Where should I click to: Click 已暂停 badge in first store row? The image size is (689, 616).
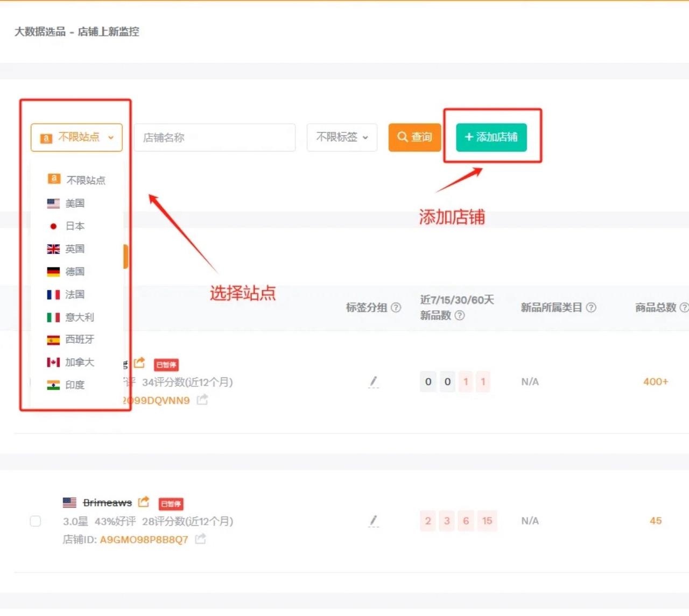(166, 365)
